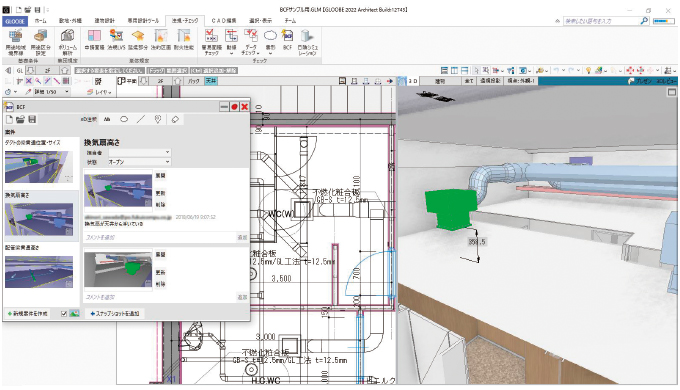Open the BCF tool in the ribbon
This screenshot has width=680, height=390.
(287, 39)
